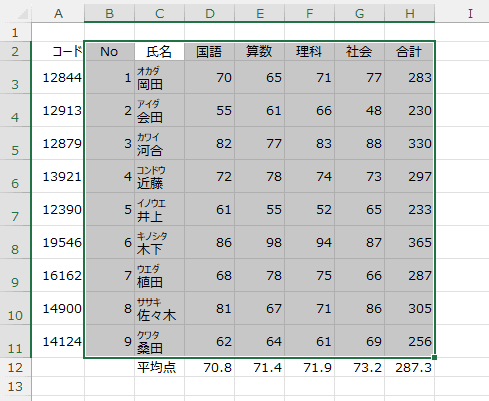Viewport: 489px width, 401px height.
Task: Select row 1 header
Action: (15, 32)
